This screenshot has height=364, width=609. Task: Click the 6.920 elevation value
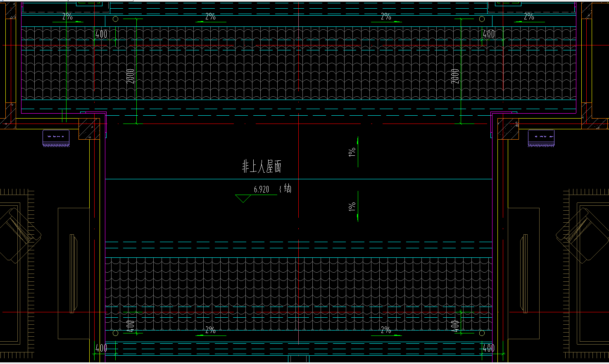(x=262, y=190)
